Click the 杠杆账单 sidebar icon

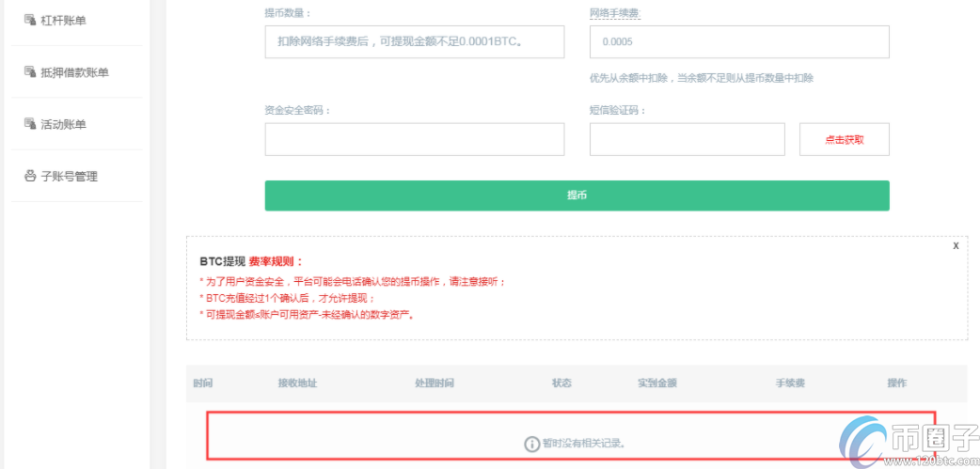pyautogui.click(x=29, y=20)
